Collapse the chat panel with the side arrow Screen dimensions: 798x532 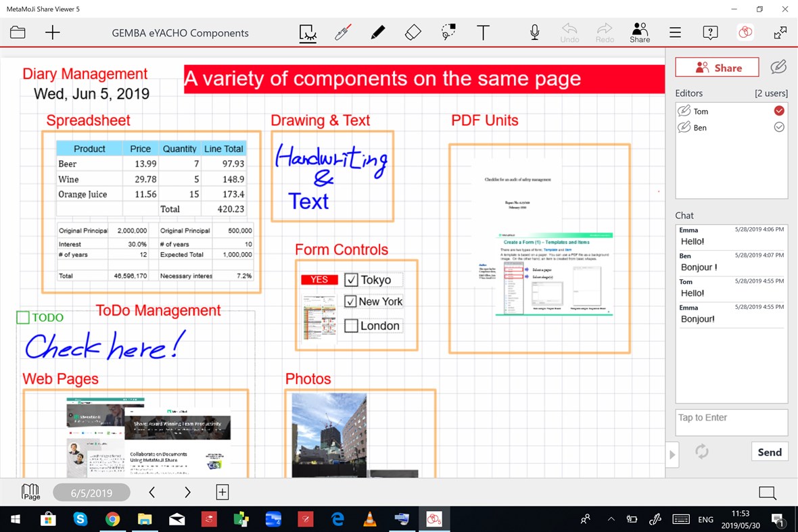coord(672,455)
